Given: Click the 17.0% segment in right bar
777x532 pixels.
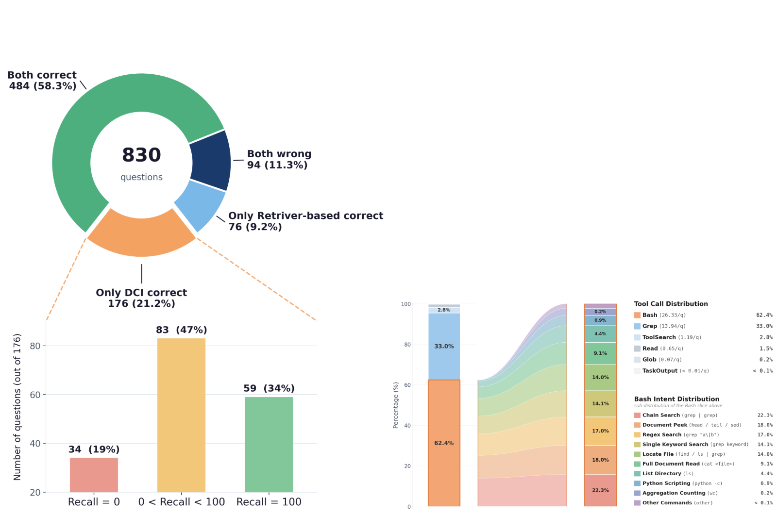Looking at the screenshot, I should tap(600, 431).
